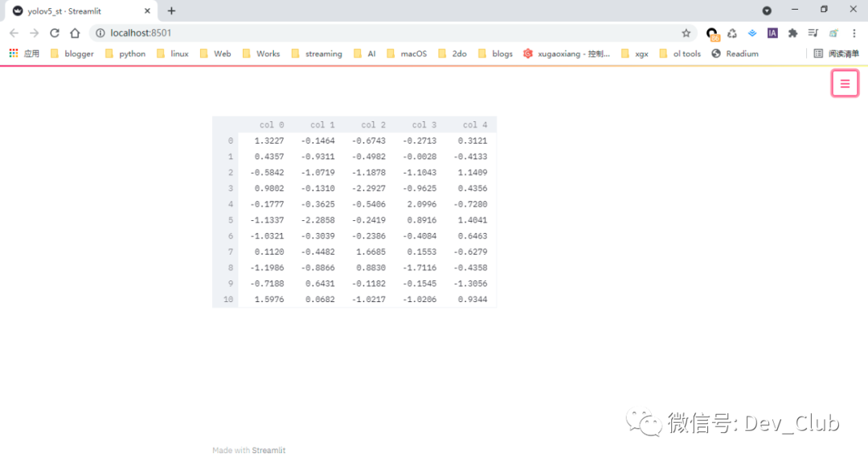Open the macOS bookmark folder

[407, 54]
